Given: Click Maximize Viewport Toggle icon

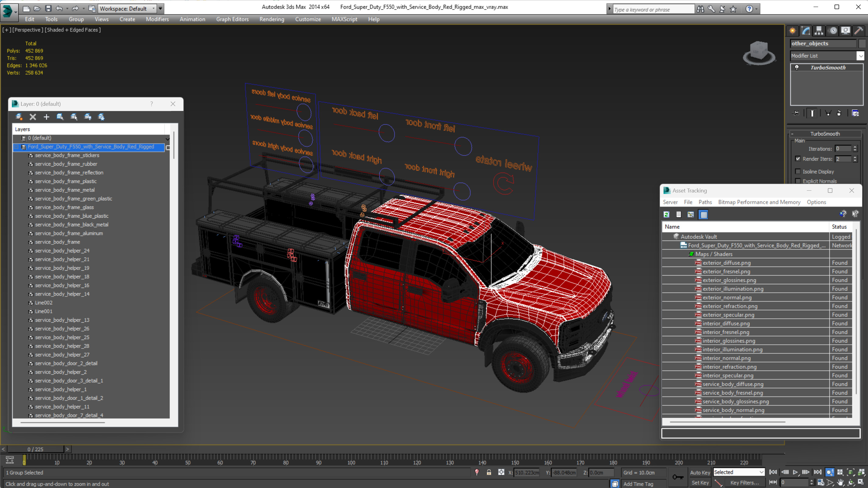Looking at the screenshot, I should pos(861,483).
